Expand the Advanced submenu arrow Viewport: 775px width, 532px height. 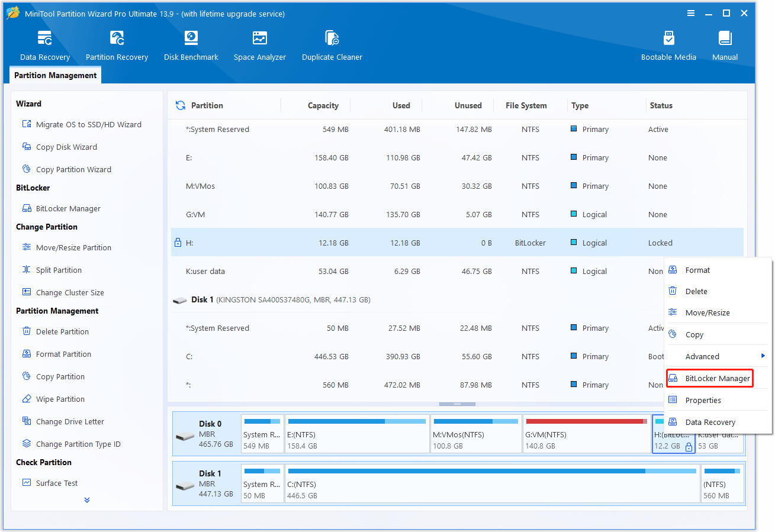coord(763,356)
